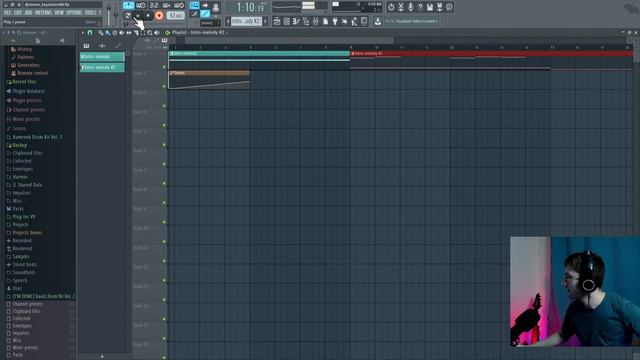
Task: Open the audio recording microphone icon
Action: pos(410,7)
